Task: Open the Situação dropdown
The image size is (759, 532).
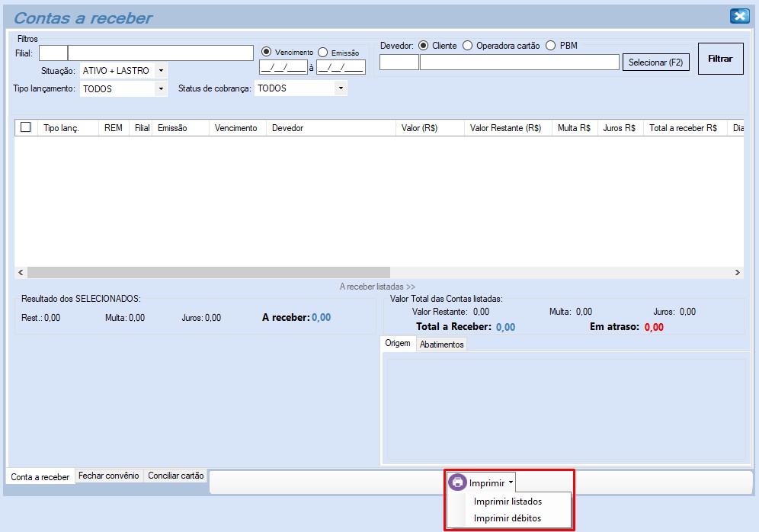Action: (x=161, y=71)
